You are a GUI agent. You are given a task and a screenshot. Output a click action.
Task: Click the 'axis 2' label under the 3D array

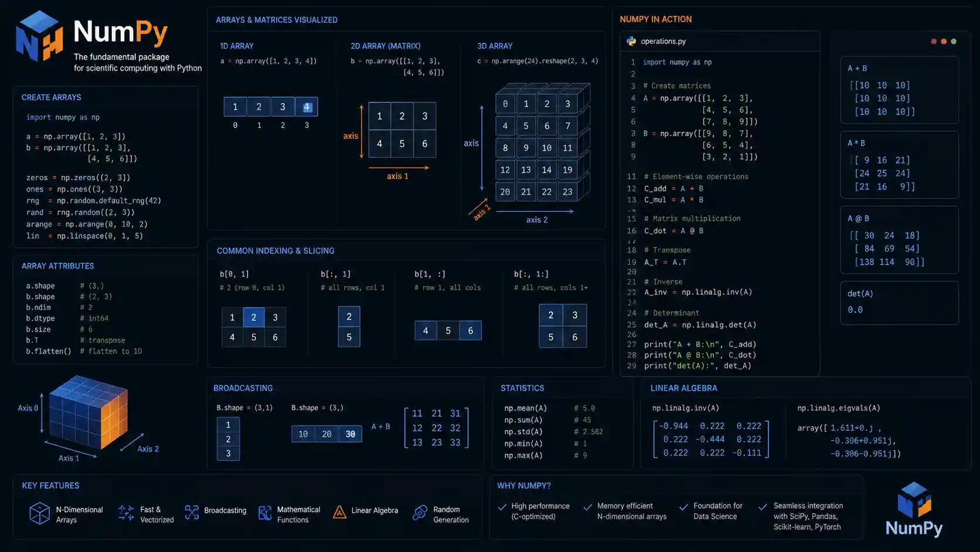click(x=537, y=220)
